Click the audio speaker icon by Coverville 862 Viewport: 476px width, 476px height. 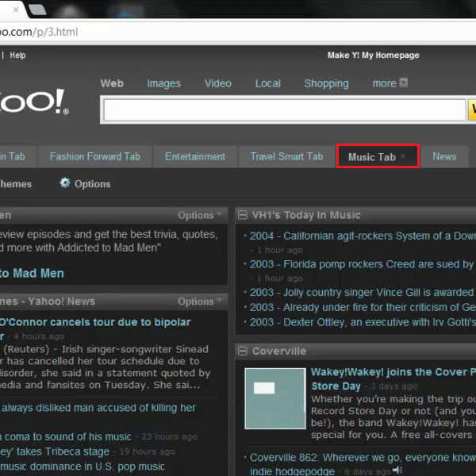398,470
